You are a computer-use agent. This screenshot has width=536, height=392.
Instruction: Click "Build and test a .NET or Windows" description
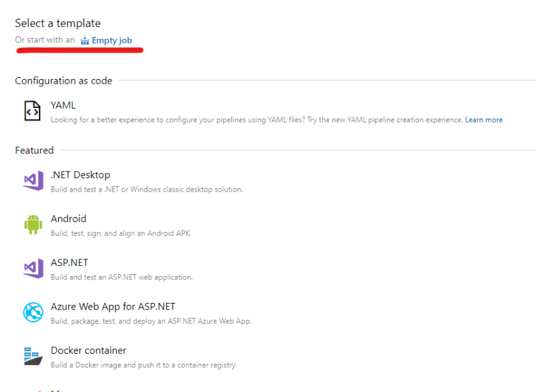(147, 190)
